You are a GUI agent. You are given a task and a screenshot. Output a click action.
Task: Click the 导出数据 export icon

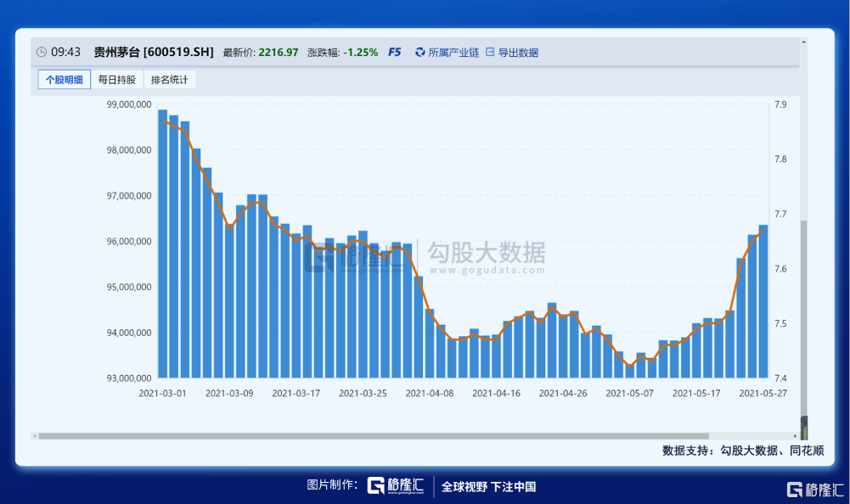tap(490, 52)
